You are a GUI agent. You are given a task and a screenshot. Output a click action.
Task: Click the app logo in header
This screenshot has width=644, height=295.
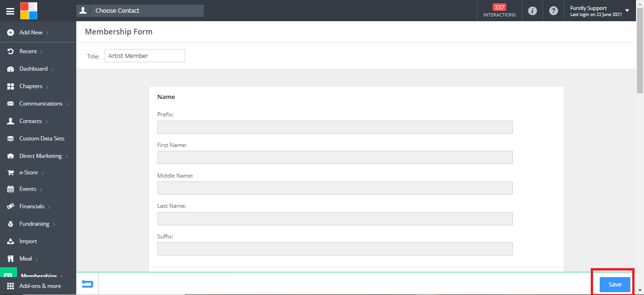[29, 11]
